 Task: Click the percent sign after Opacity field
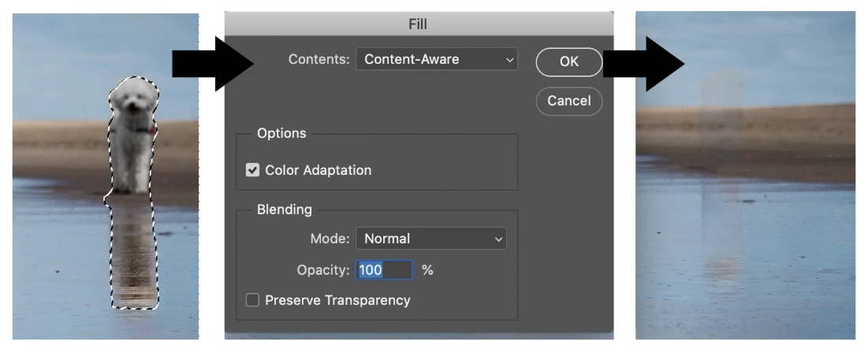tap(427, 270)
